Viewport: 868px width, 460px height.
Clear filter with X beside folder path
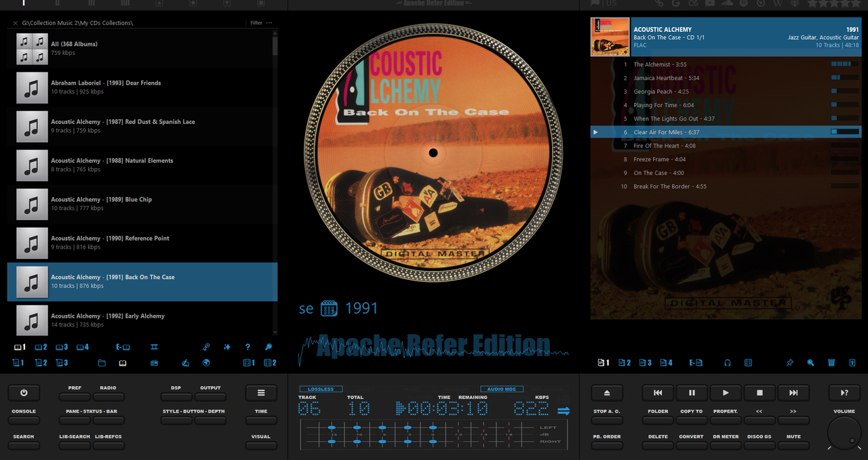click(x=15, y=23)
